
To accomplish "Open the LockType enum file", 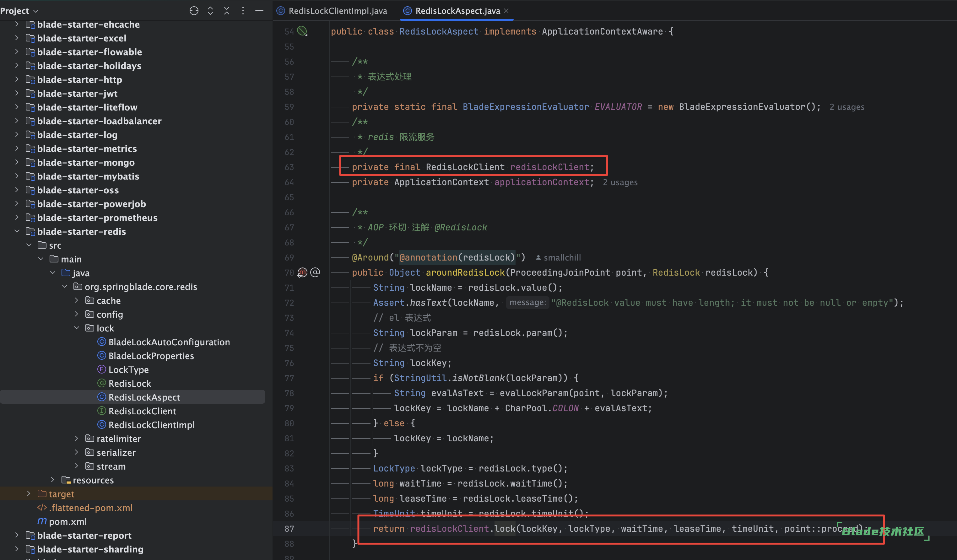I will pyautogui.click(x=128, y=369).
